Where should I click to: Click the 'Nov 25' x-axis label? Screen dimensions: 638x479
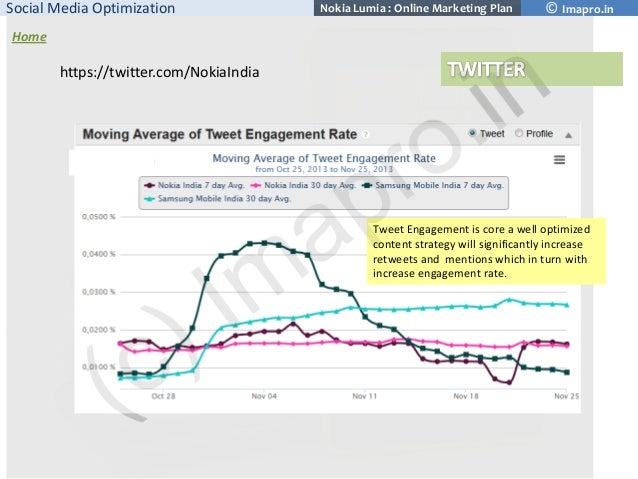pos(566,396)
